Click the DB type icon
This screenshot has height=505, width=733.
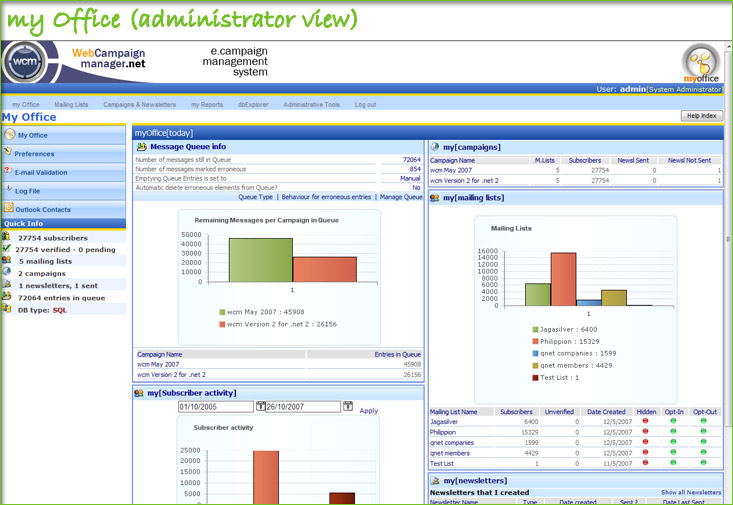click(x=6, y=308)
